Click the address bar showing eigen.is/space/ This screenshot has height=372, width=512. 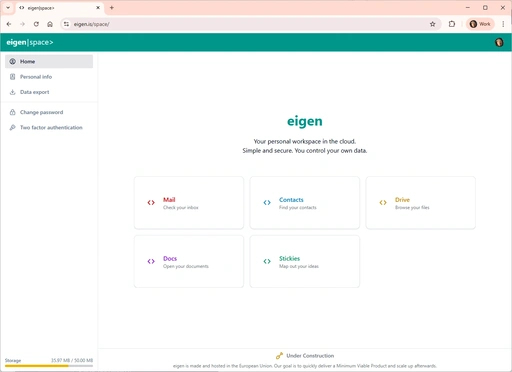(x=248, y=24)
